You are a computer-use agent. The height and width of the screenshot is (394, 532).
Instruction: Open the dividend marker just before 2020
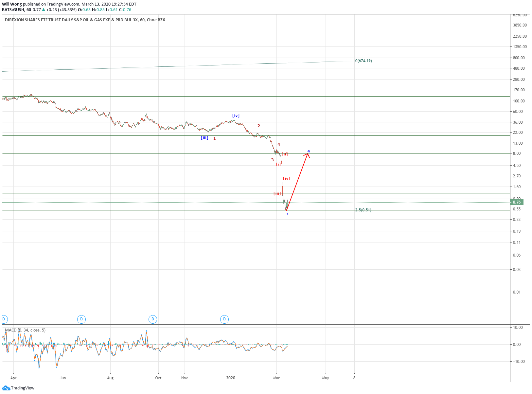(224, 319)
